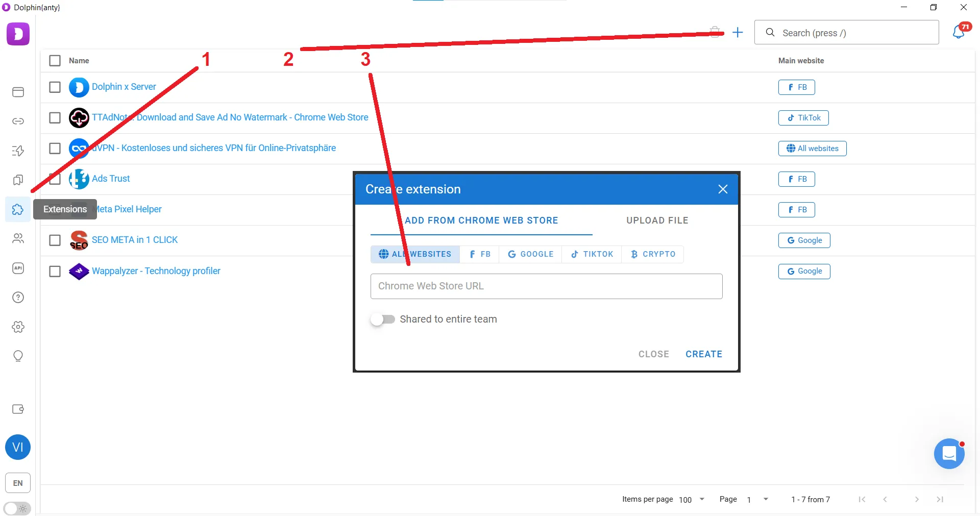
Task: Open the EN language selector
Action: (x=18, y=483)
